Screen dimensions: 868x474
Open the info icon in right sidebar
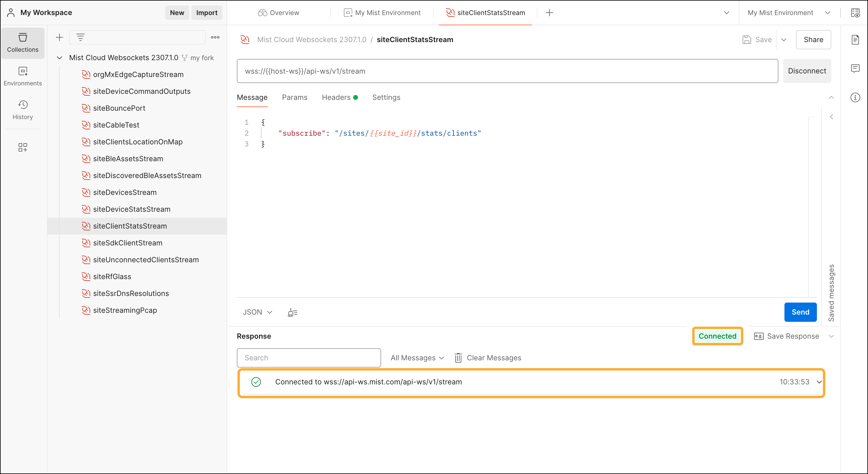tap(855, 98)
